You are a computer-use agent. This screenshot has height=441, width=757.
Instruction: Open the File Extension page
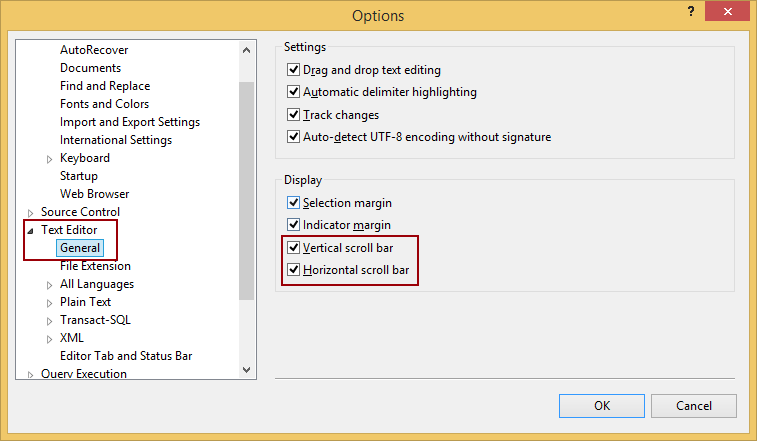pyautogui.click(x=95, y=266)
